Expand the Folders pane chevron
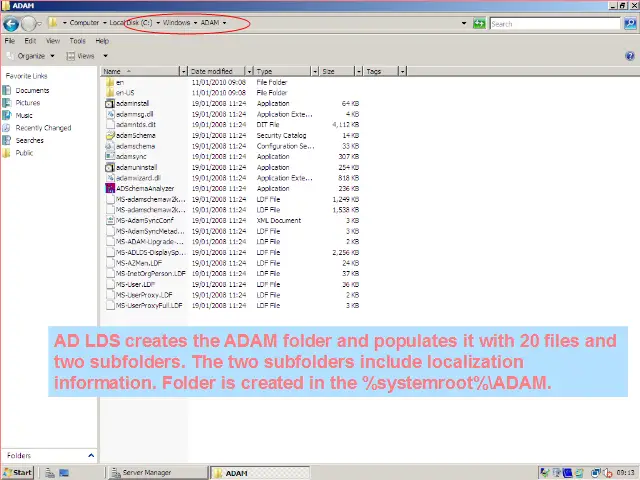 pos(91,456)
